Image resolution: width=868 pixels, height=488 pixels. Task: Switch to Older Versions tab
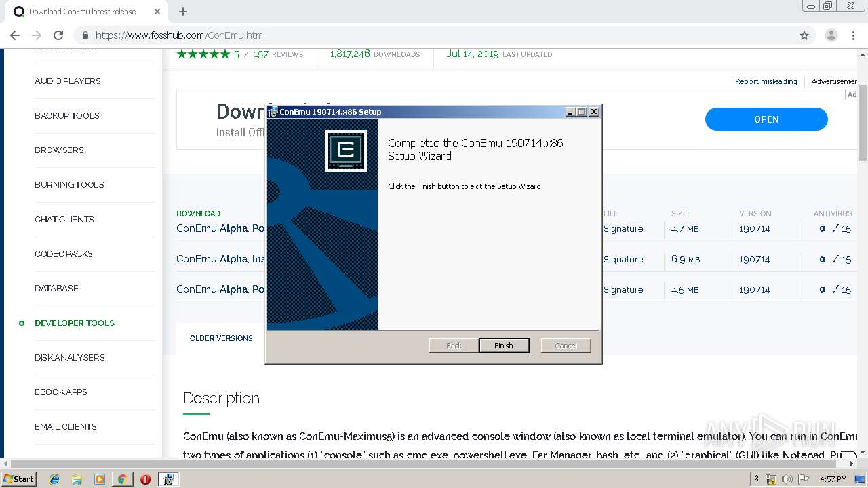click(221, 338)
